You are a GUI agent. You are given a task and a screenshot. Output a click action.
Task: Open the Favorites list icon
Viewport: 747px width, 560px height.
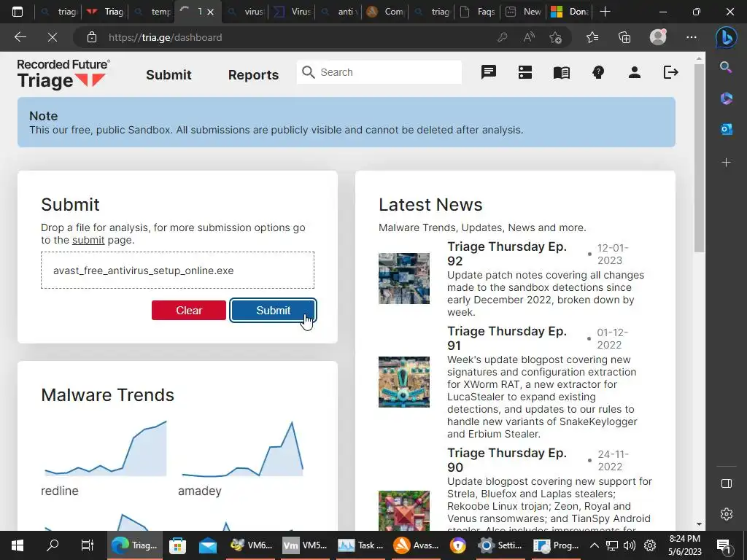592,37
